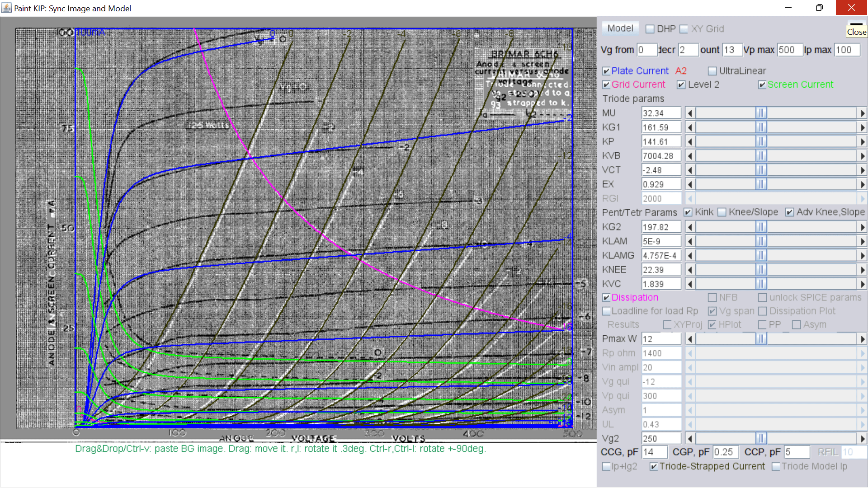Click the KP slider left arrow
868x488 pixels.
[x=690, y=141]
